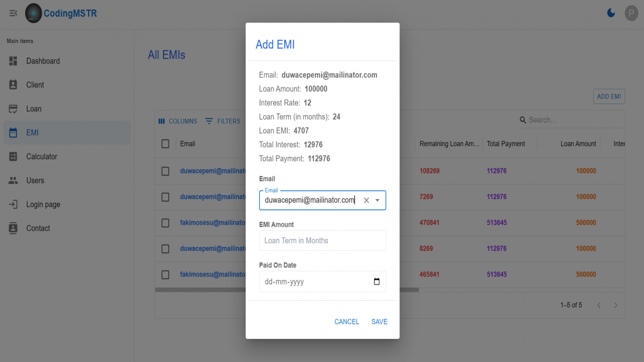Viewport: 644px width, 362px height.
Task: Click the horizontal table scrollbar
Action: 287,290
